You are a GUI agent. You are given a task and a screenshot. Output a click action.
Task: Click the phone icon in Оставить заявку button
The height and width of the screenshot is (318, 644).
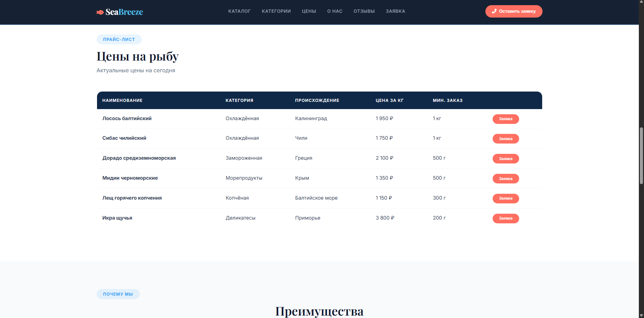pos(494,11)
